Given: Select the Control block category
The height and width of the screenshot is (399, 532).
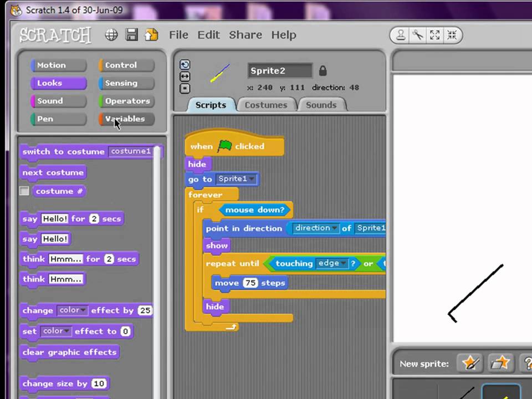Looking at the screenshot, I should [x=126, y=65].
